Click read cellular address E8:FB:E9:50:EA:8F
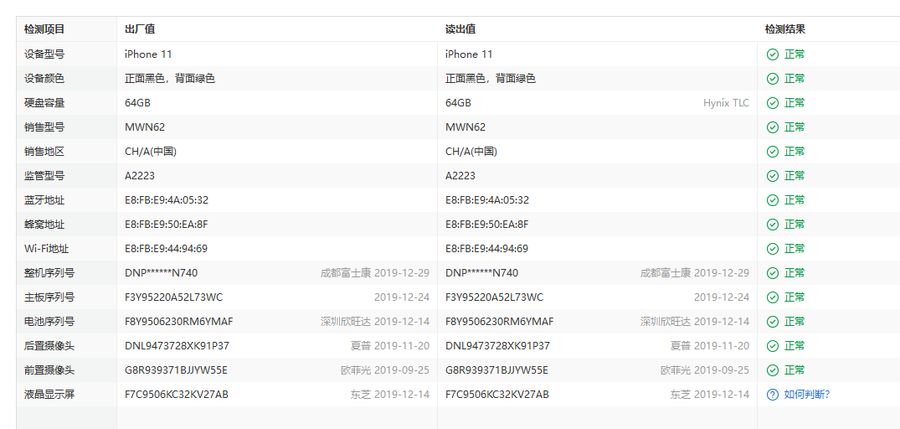 pyautogui.click(x=487, y=224)
